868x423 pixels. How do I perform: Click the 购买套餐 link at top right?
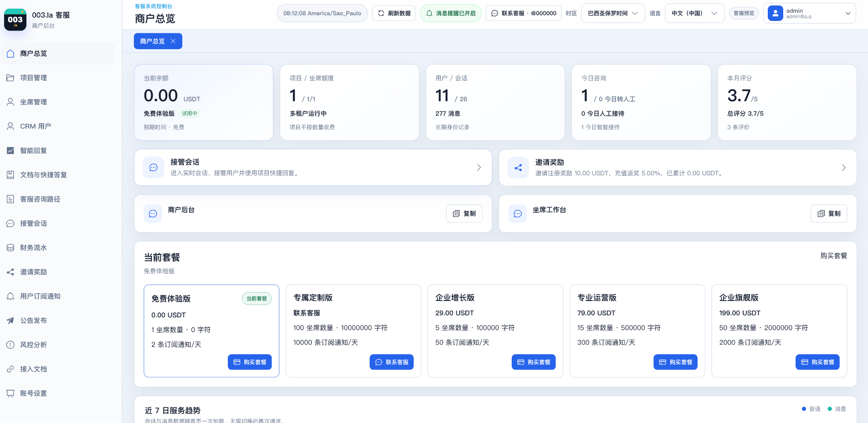click(x=833, y=256)
